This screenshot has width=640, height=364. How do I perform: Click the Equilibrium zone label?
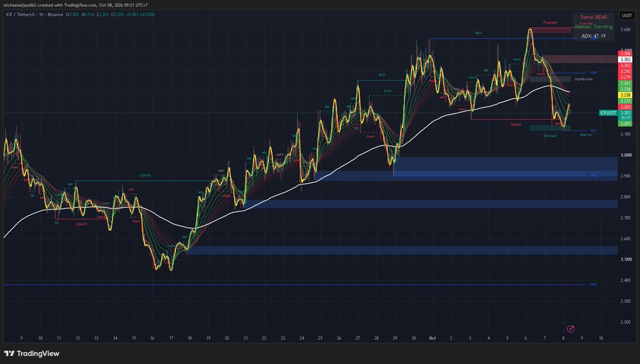(x=583, y=79)
